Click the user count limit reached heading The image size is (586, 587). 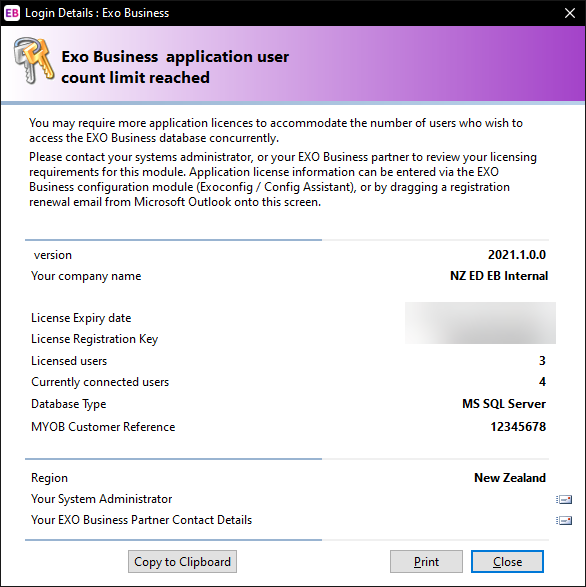pos(175,67)
